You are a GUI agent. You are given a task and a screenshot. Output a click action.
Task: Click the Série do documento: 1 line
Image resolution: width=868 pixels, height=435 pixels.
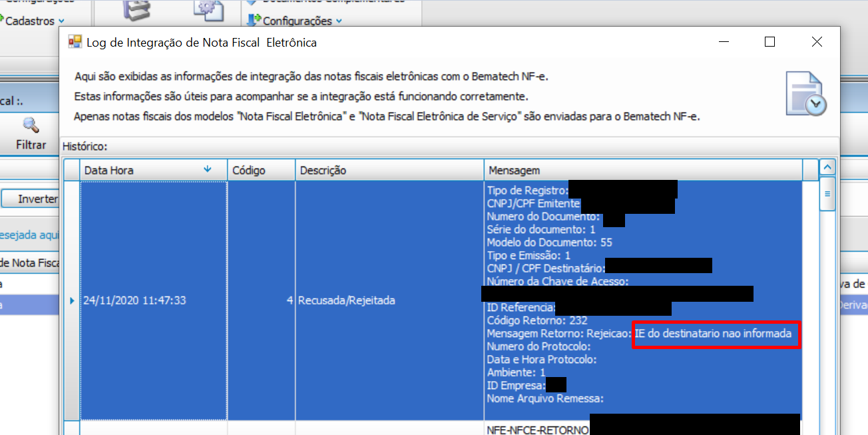click(x=541, y=229)
